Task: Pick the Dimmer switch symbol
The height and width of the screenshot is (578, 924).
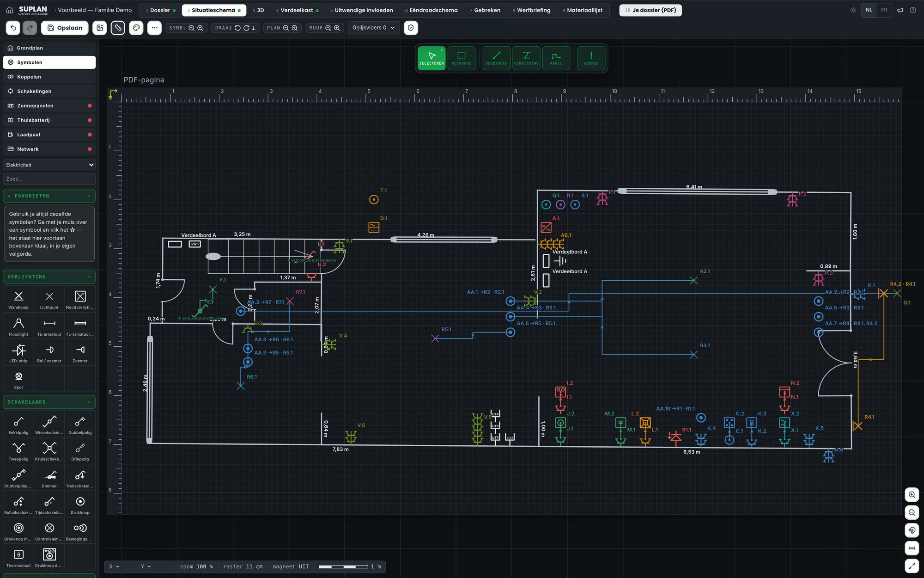Action: (49, 478)
